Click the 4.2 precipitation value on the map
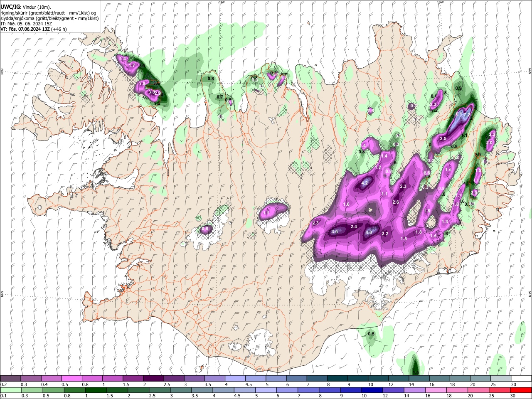532x399 pixels. (x=365, y=183)
